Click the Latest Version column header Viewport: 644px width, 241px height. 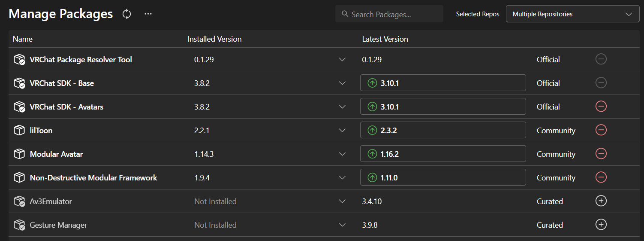point(385,39)
